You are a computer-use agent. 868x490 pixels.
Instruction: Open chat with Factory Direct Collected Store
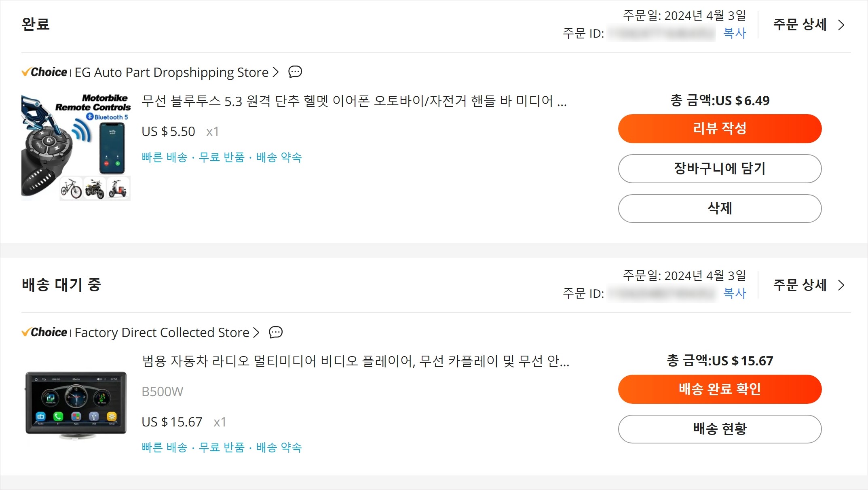point(276,332)
